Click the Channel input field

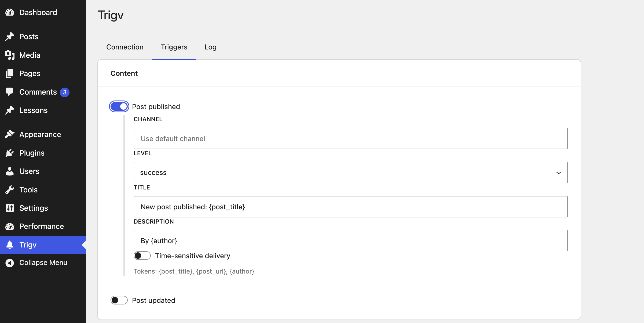pos(350,138)
